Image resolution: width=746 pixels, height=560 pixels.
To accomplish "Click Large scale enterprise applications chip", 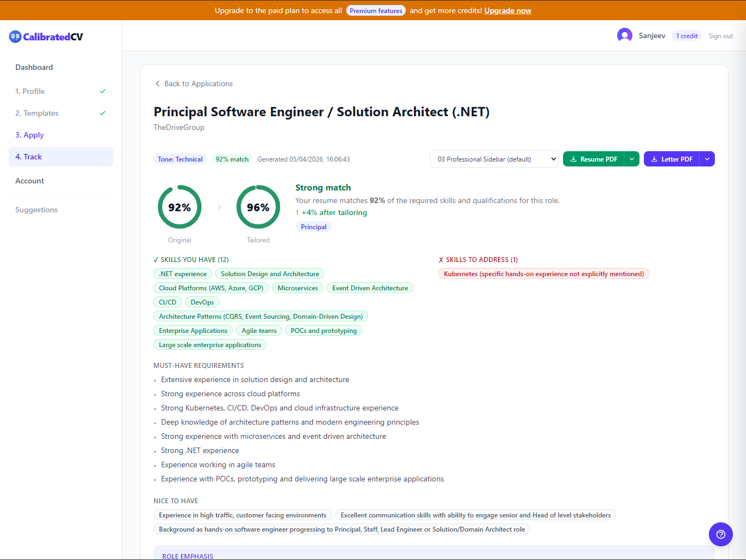I will click(x=210, y=345).
